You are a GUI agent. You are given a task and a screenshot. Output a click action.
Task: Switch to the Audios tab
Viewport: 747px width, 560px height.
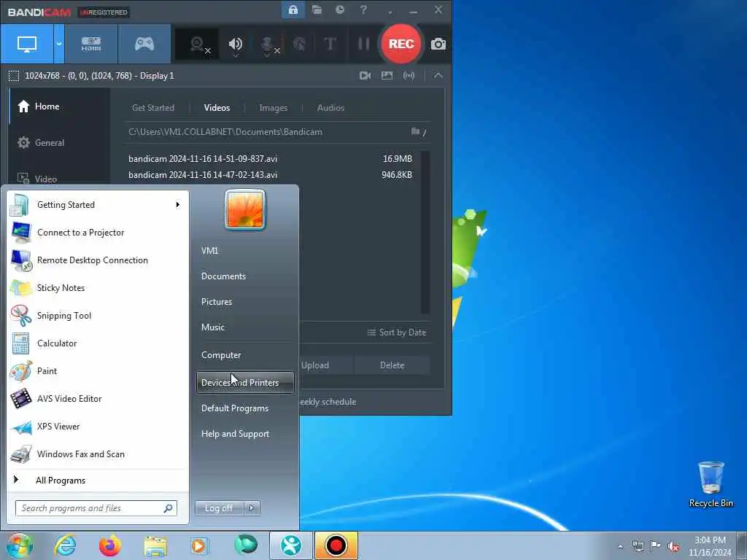(x=330, y=108)
